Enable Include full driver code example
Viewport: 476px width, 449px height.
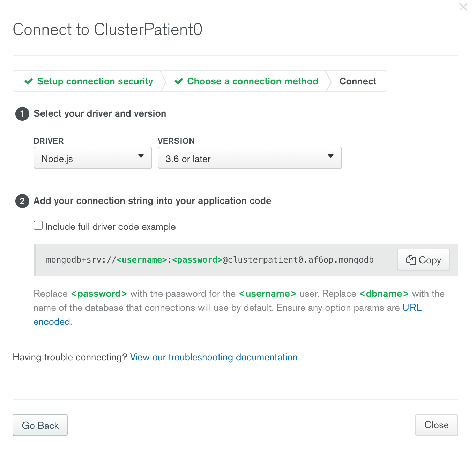tap(38, 226)
